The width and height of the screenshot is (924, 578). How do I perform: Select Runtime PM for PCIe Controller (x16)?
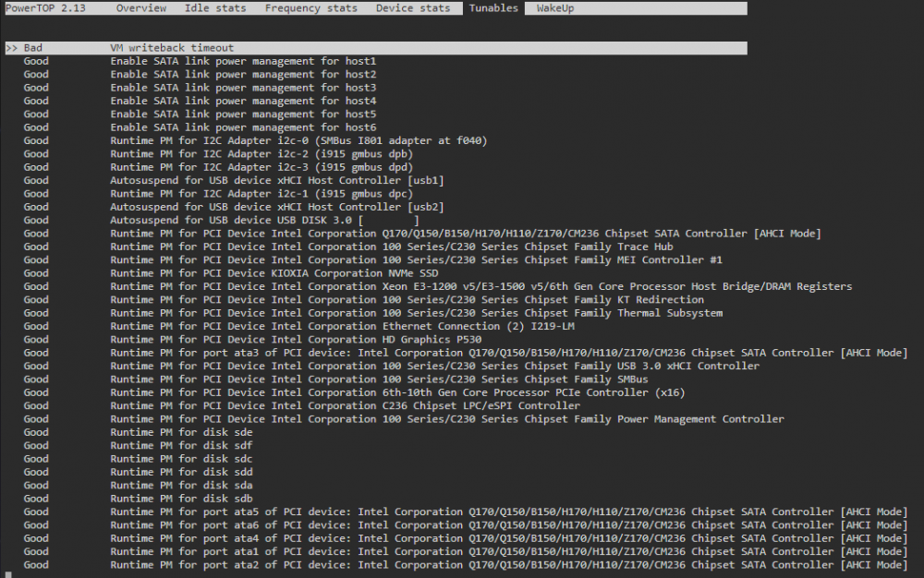pos(397,392)
